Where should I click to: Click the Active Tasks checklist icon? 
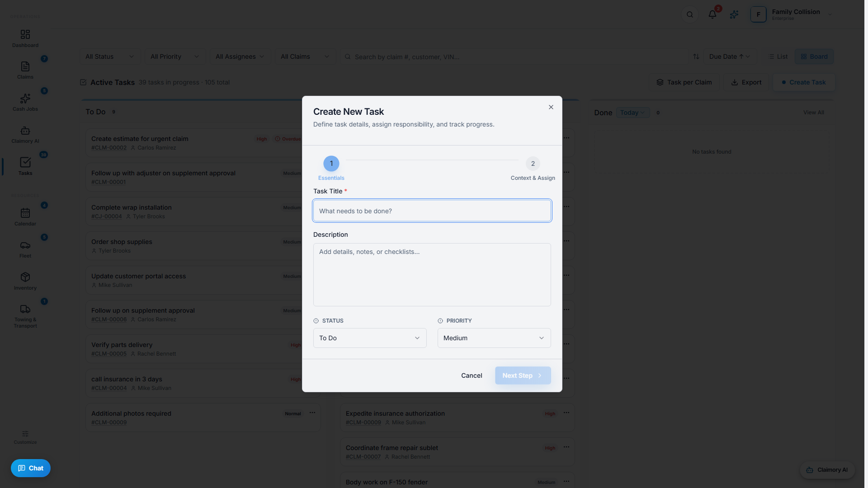[83, 82]
